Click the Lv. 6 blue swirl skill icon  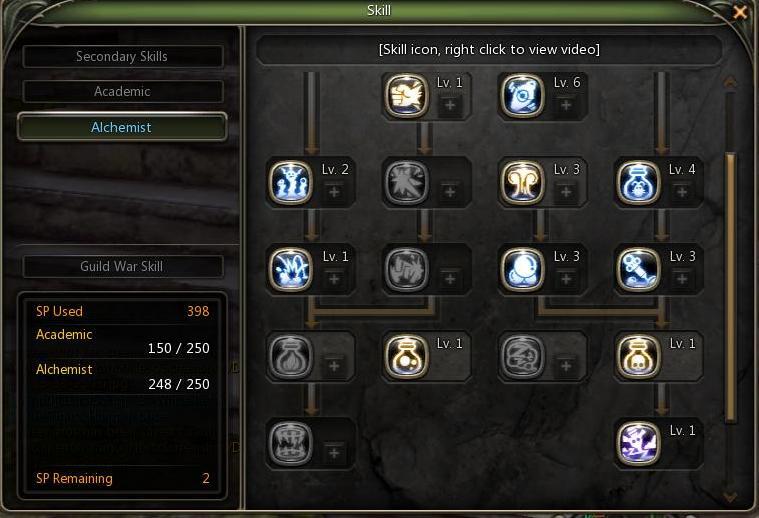click(x=522, y=95)
